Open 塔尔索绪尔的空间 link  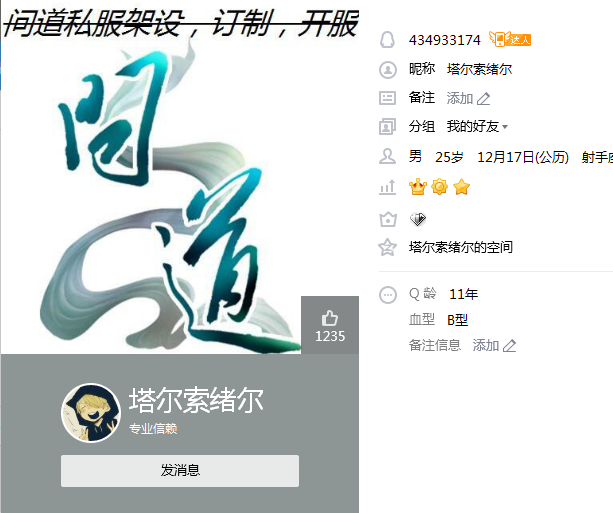(x=461, y=247)
